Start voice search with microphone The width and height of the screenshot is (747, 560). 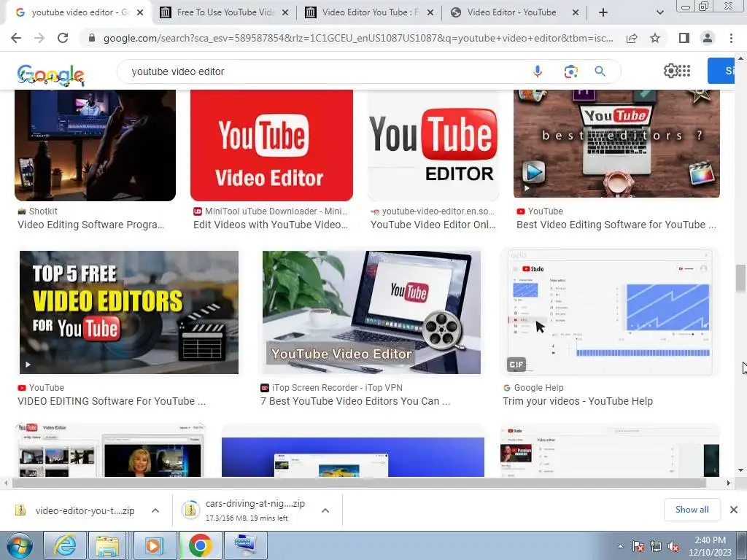tap(538, 71)
